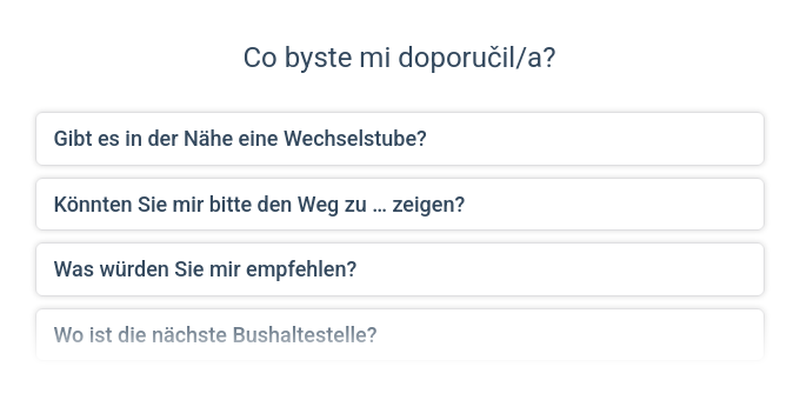
Task: Pick the answer "Was würden Sie mir empfehlen?"
Action: coord(400,269)
